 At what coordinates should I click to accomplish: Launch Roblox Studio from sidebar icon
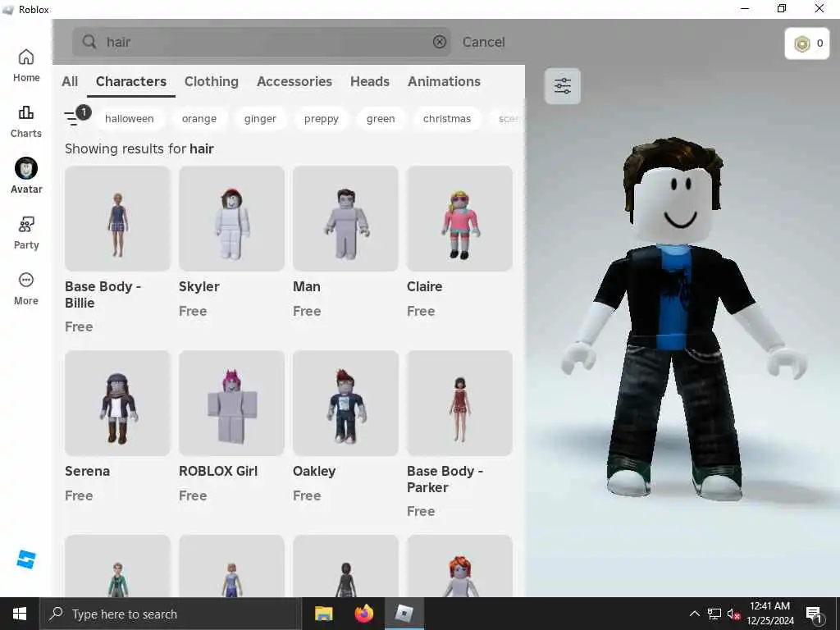[x=25, y=559]
